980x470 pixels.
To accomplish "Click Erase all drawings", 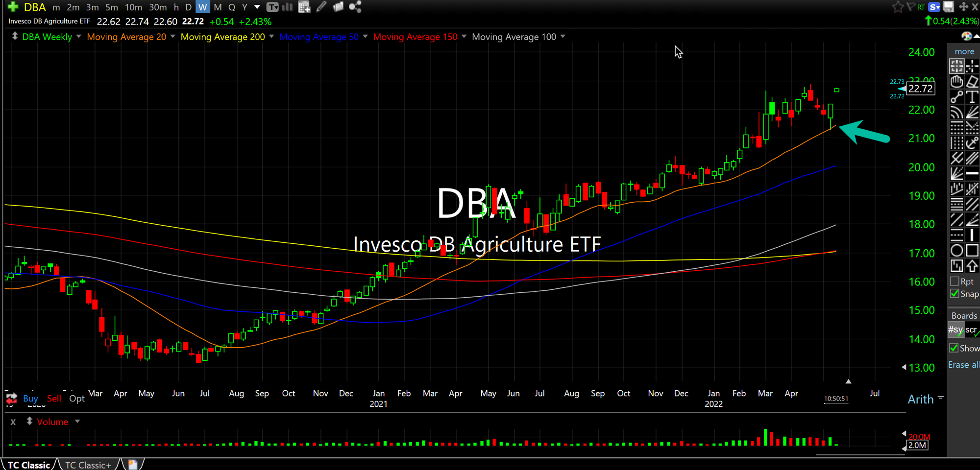I will point(963,365).
